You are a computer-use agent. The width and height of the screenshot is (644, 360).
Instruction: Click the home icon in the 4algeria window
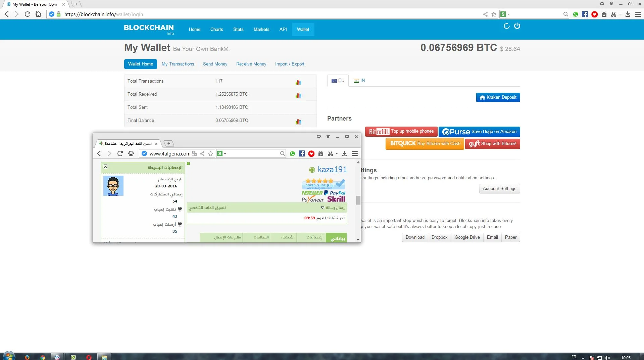(131, 153)
